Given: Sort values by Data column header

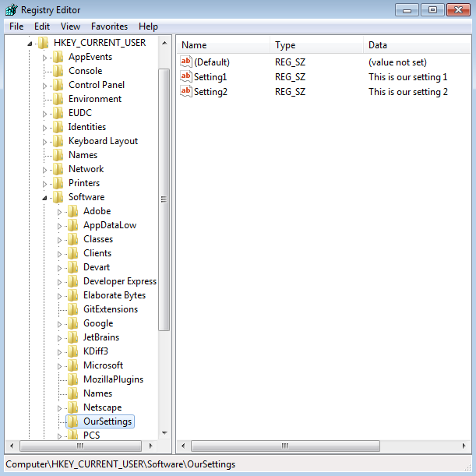Looking at the screenshot, I should pyautogui.click(x=417, y=45).
